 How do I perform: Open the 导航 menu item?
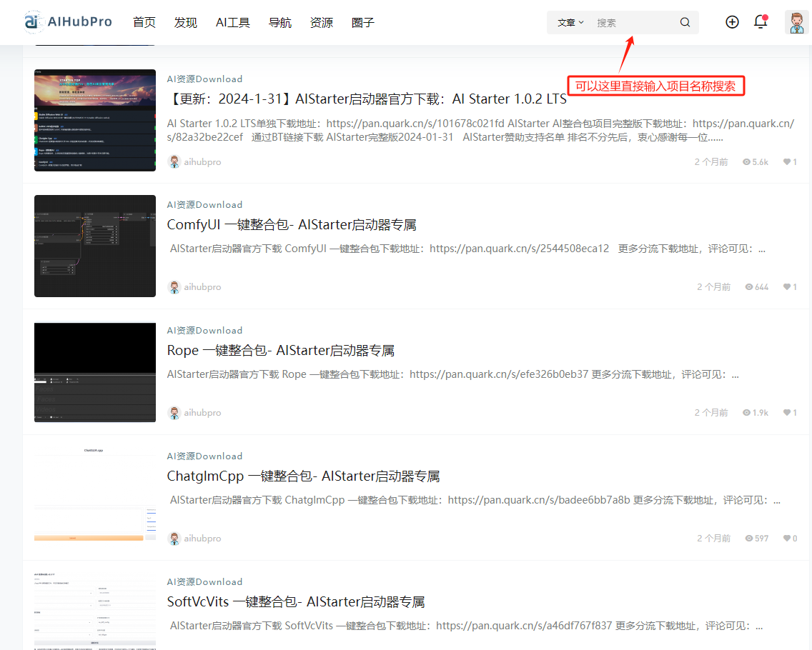coord(279,22)
